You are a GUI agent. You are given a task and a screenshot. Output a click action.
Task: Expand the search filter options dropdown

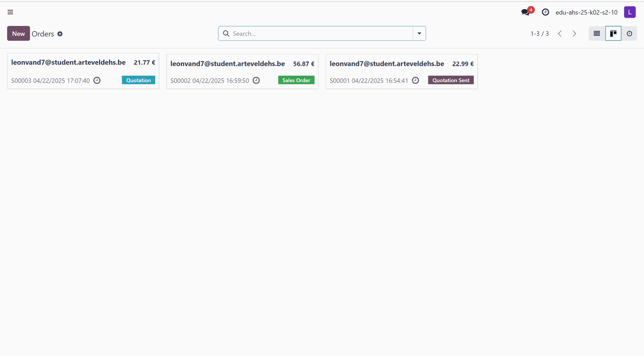click(x=419, y=34)
